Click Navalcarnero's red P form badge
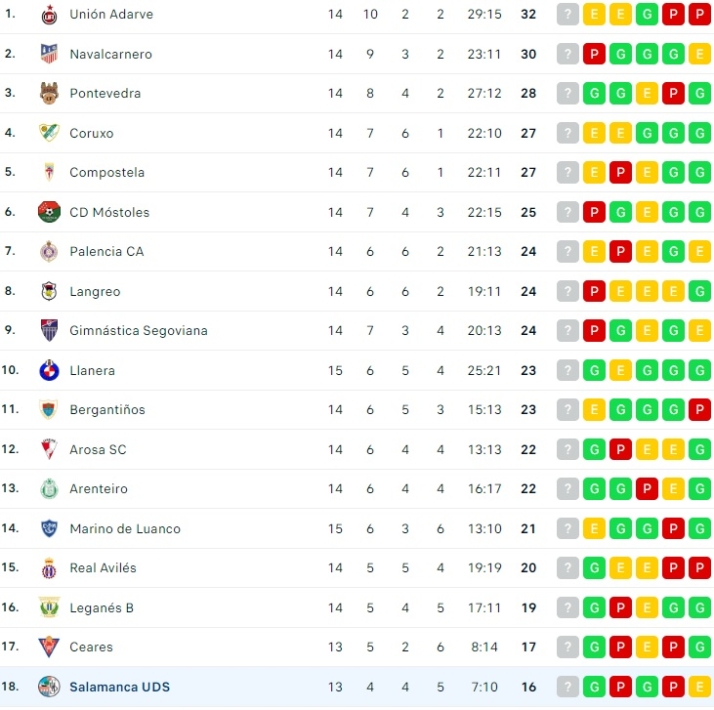Image resolution: width=714 pixels, height=710 pixels. tap(594, 54)
